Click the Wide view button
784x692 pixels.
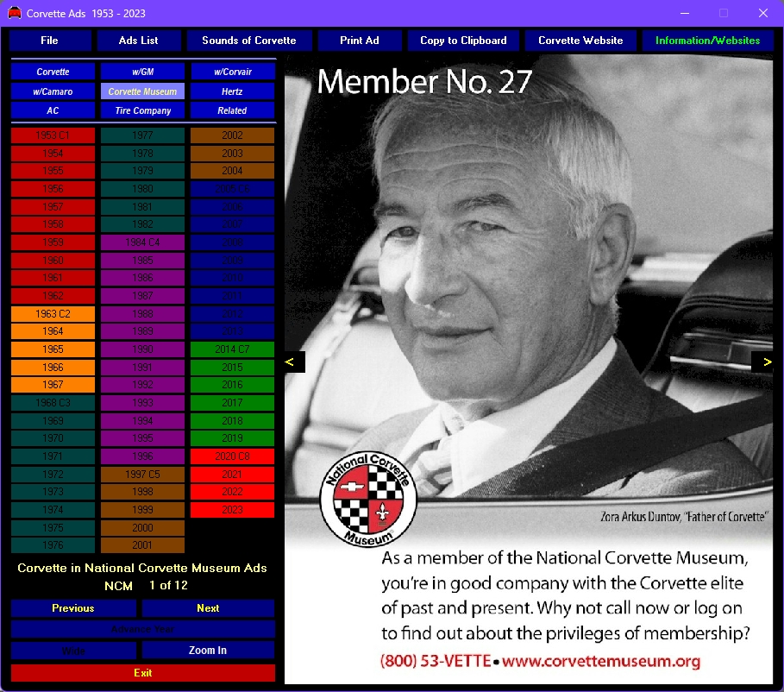73,651
